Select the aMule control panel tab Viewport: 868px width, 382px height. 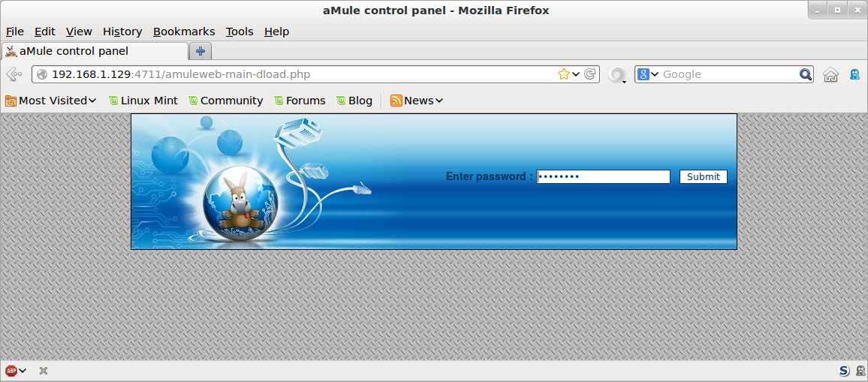coord(95,52)
